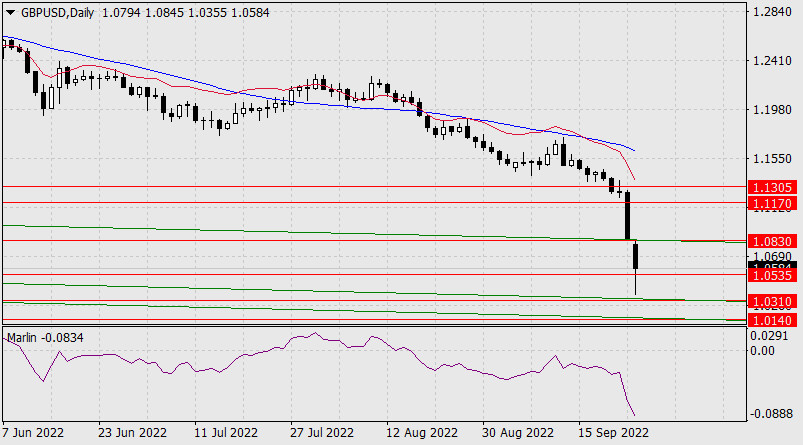Click the 23 Jun 2022 date label

132,433
